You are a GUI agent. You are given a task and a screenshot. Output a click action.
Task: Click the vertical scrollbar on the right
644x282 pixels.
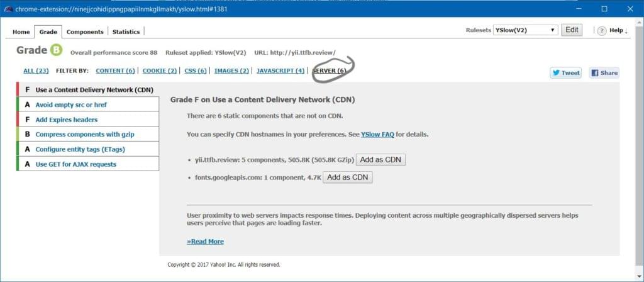pos(639,151)
